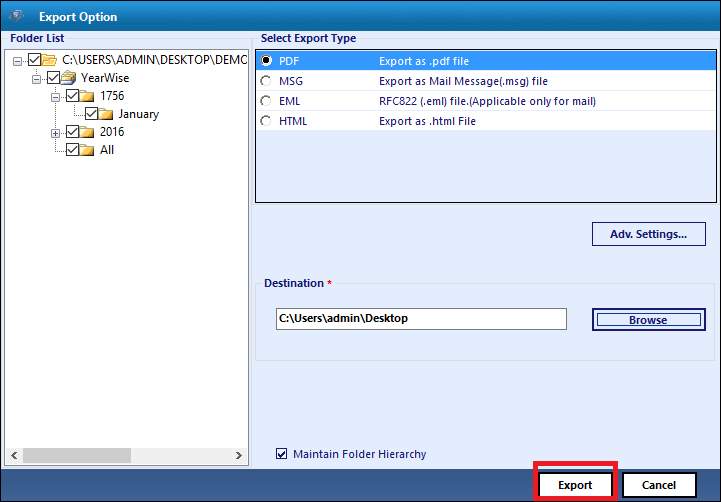The height and width of the screenshot is (502, 721).
Task: Click the January folder icon
Action: click(106, 114)
